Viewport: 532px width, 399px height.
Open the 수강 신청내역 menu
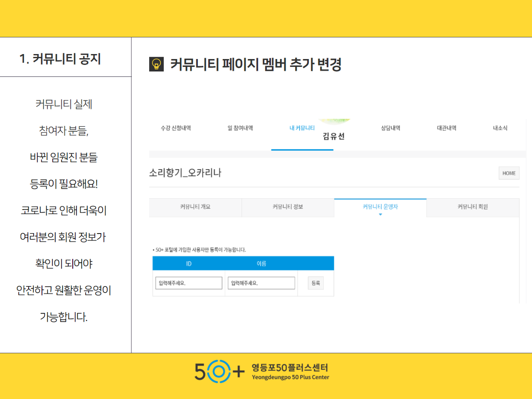(x=176, y=128)
